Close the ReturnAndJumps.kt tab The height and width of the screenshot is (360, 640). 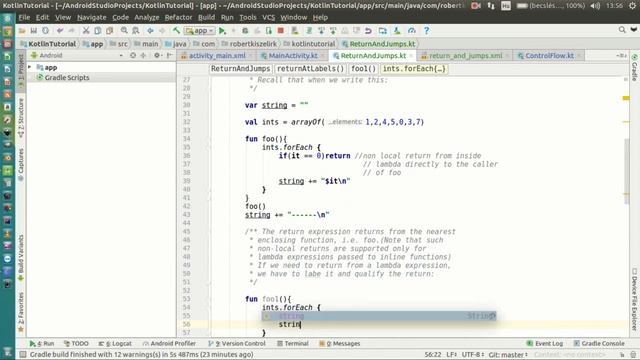coord(411,56)
